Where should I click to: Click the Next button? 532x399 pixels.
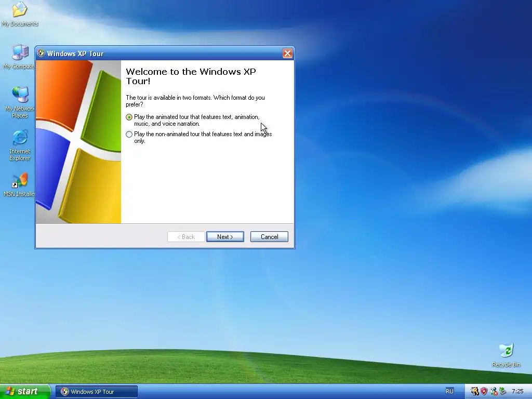225,237
